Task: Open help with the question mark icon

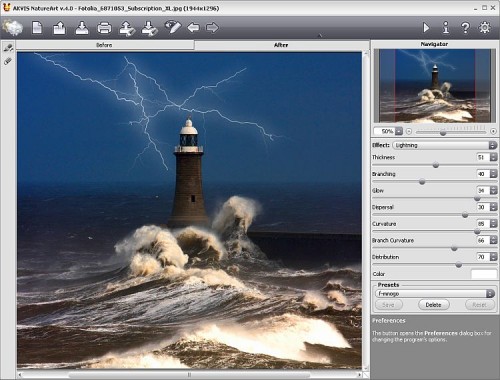Action: click(x=465, y=28)
